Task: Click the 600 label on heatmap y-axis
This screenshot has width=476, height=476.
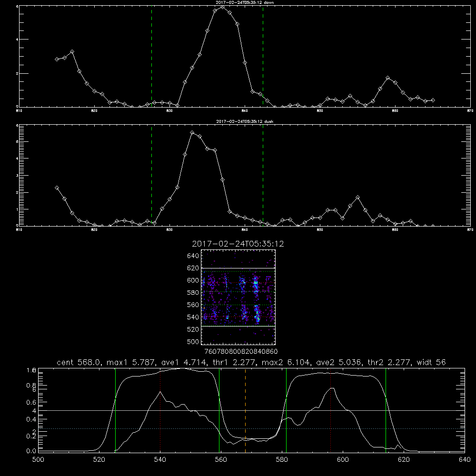Action: point(193,280)
